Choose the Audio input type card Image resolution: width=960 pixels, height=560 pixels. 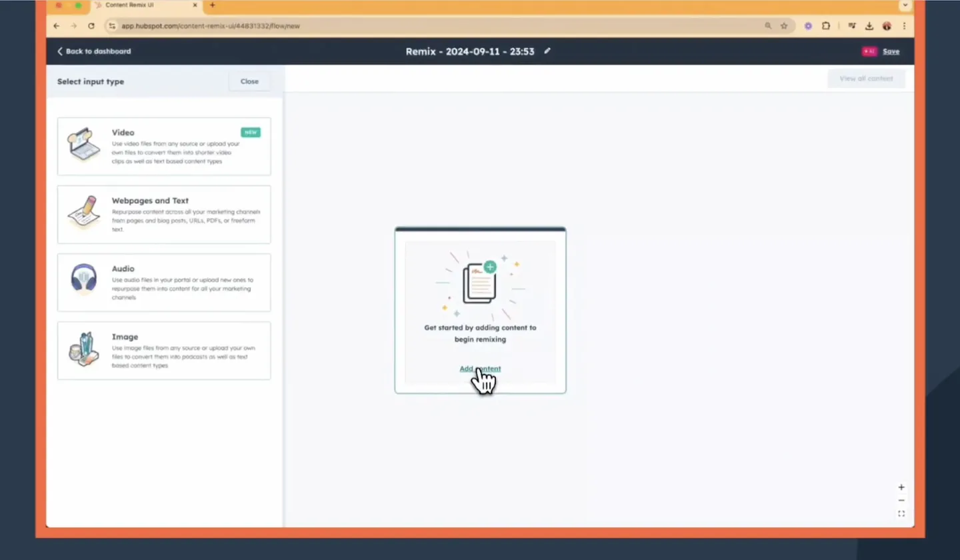pos(164,283)
